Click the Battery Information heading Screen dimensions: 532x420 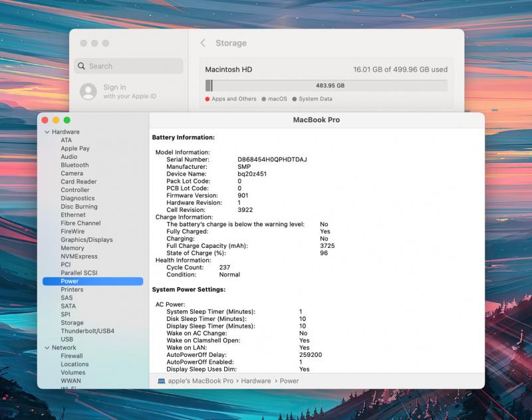(x=184, y=138)
